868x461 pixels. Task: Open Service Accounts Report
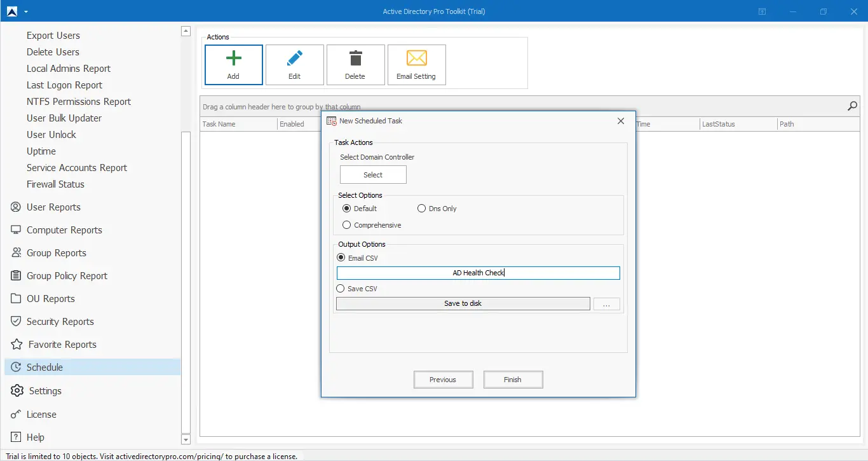77,168
